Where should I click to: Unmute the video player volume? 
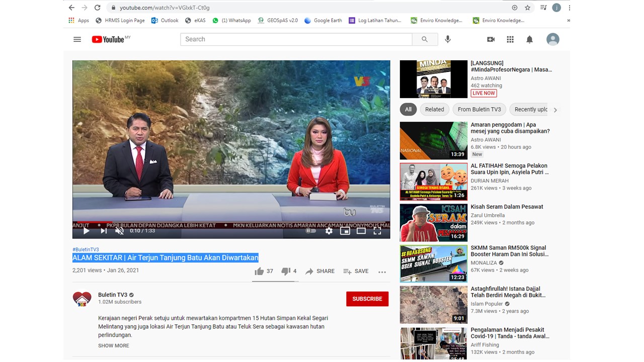119,231
